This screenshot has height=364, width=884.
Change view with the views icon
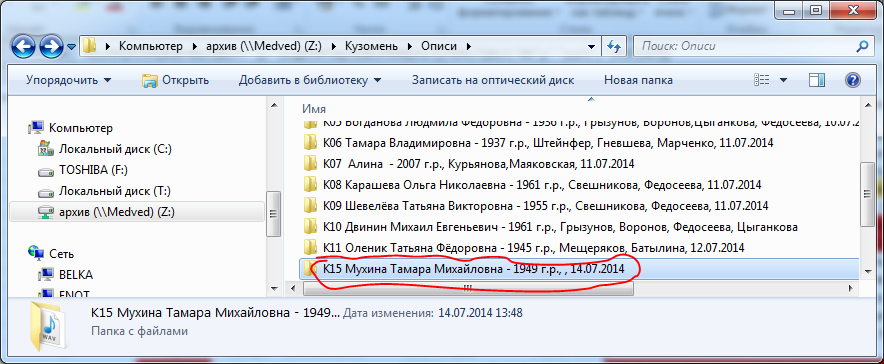tap(762, 80)
